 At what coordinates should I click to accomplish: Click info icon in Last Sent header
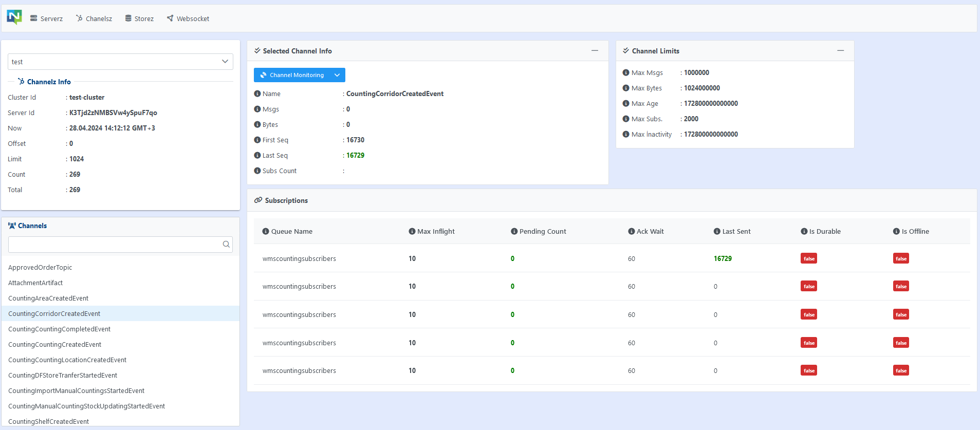tap(717, 231)
